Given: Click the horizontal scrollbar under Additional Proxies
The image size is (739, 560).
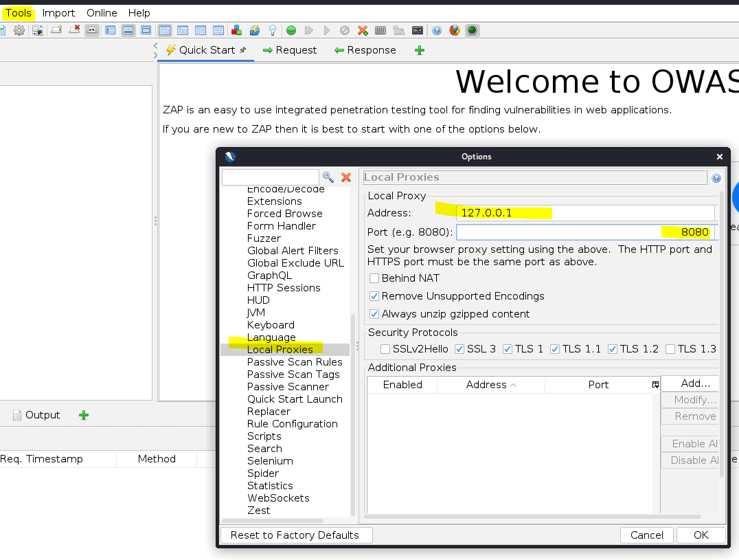Looking at the screenshot, I should [532, 517].
